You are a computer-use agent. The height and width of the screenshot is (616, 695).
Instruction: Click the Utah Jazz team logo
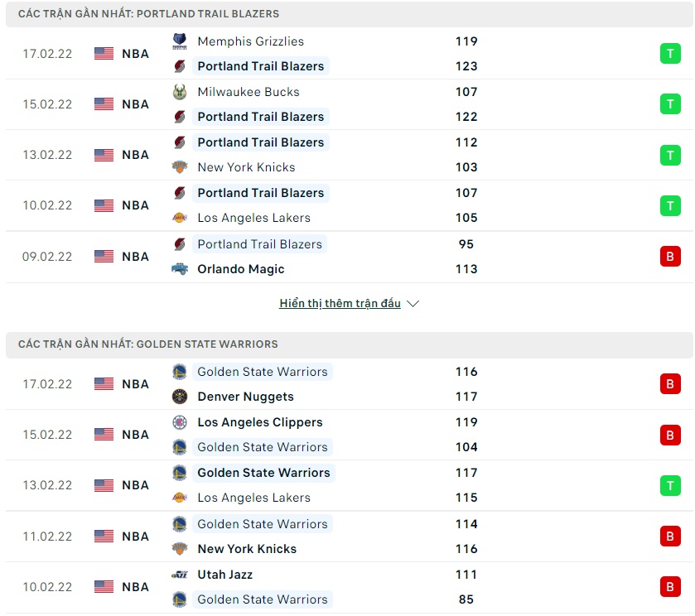[180, 575]
